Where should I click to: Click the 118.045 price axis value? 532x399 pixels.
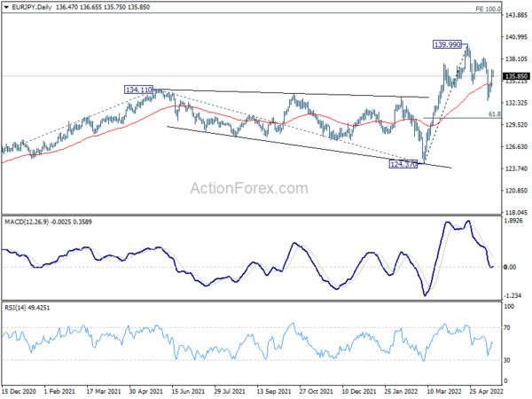(x=516, y=213)
